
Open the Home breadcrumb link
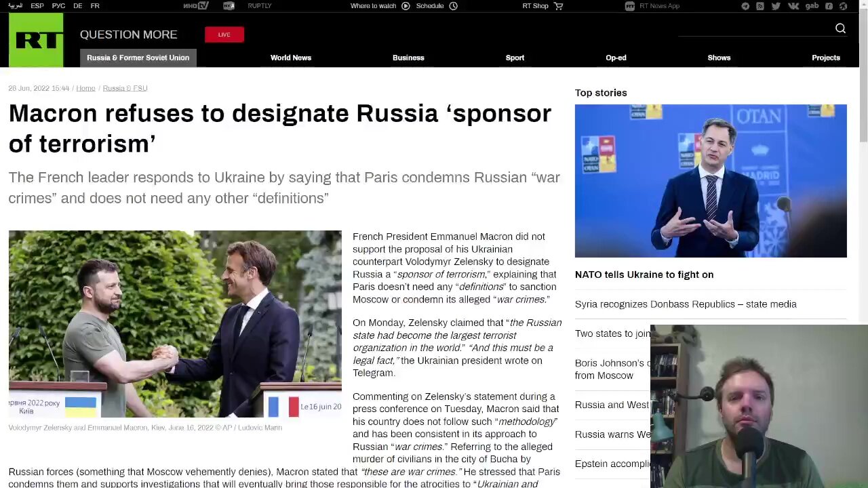(85, 88)
